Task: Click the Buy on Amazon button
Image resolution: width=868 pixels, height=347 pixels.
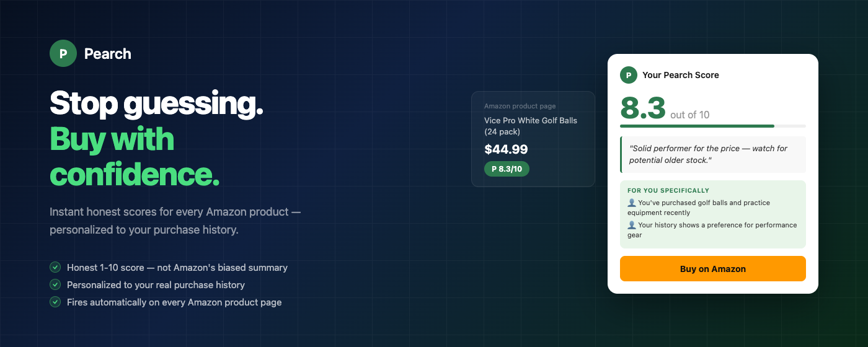Action: click(713, 269)
